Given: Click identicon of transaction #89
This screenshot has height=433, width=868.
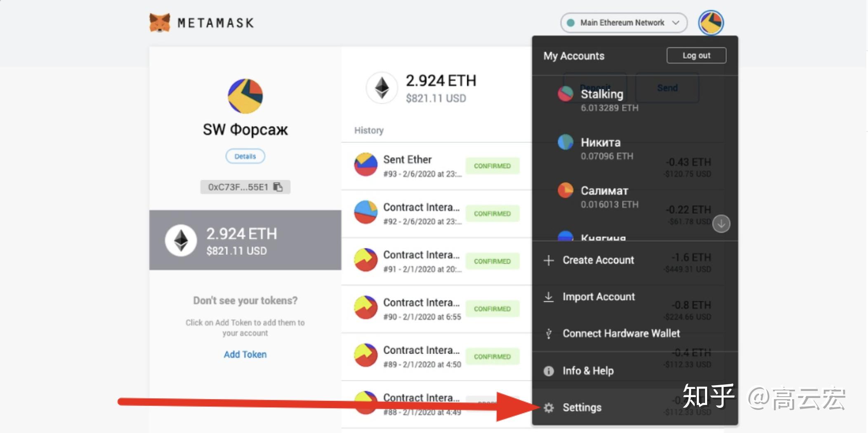Looking at the screenshot, I should 366,355.
